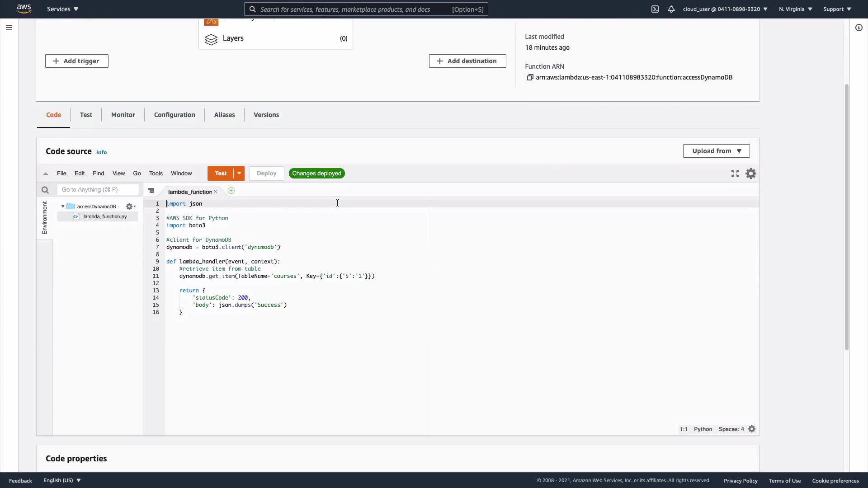
Task: Expand the Test button dropdown arrow
Action: click(239, 174)
